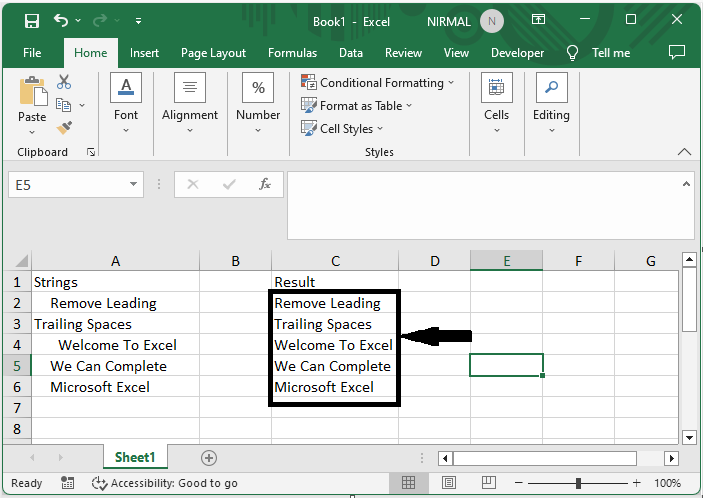Open Ribbon Display Options icon
This screenshot has width=703, height=498.
click(538, 19)
